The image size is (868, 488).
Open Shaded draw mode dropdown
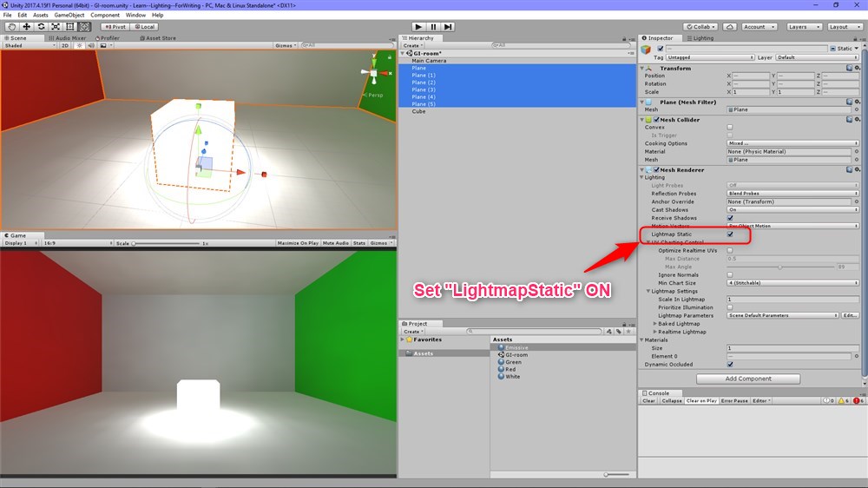pos(30,45)
